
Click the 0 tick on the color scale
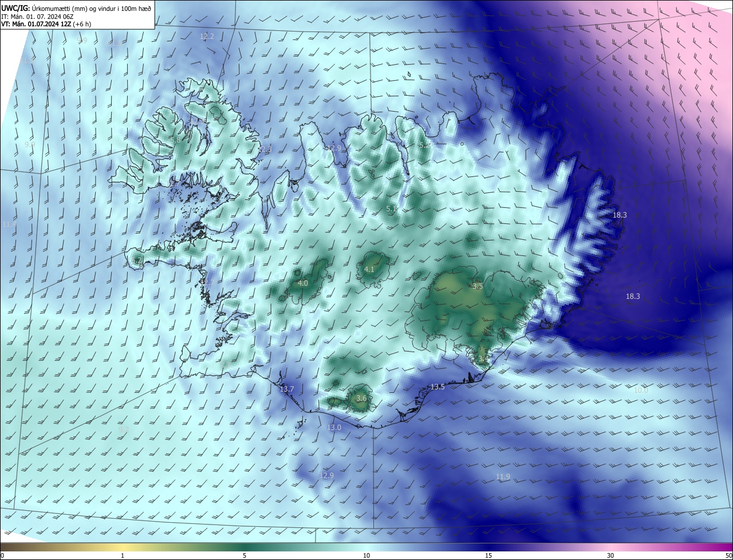(2, 555)
